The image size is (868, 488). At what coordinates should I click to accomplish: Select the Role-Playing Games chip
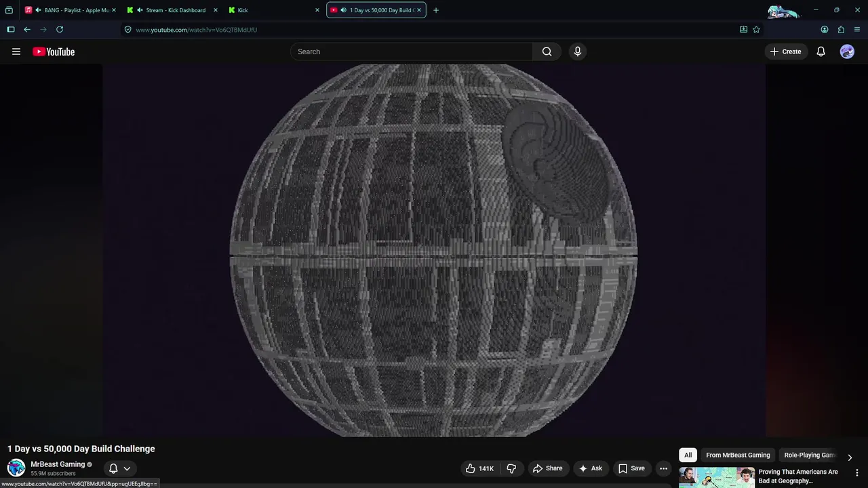(x=810, y=455)
